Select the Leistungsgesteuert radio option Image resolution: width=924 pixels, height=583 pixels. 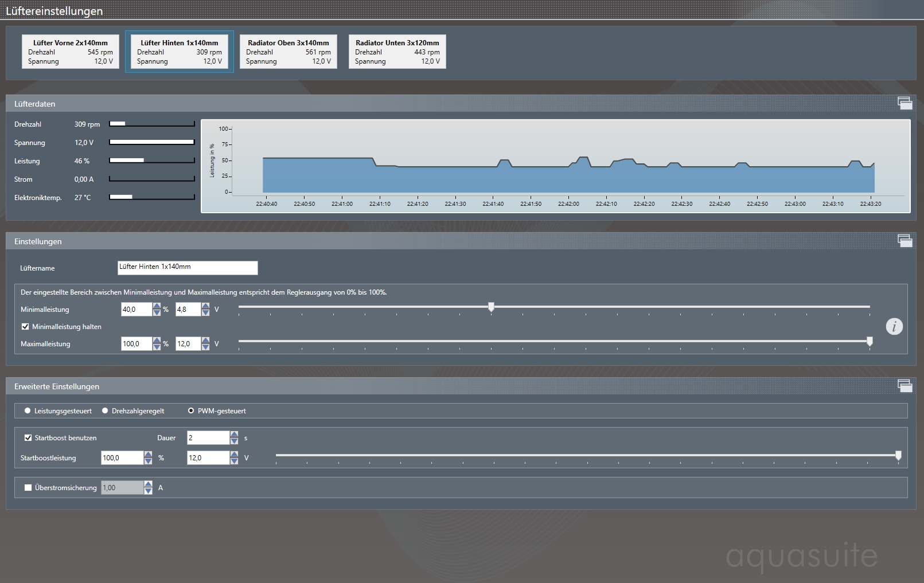(28, 411)
